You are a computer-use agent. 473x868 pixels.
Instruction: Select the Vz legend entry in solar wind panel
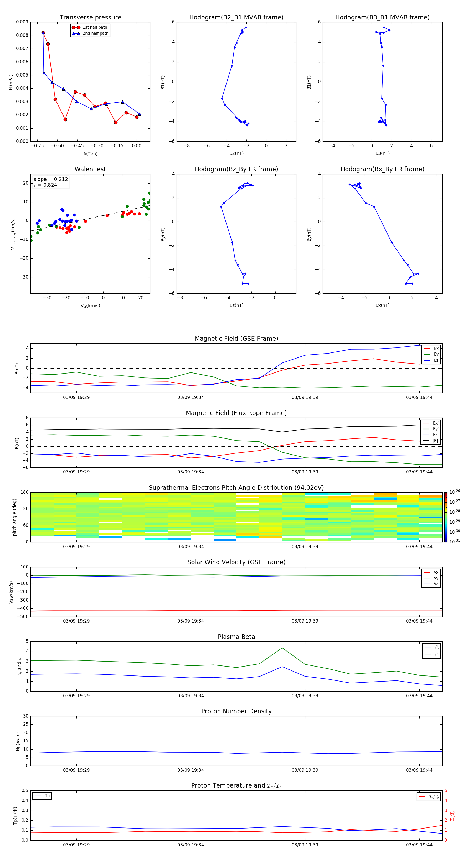click(431, 584)
